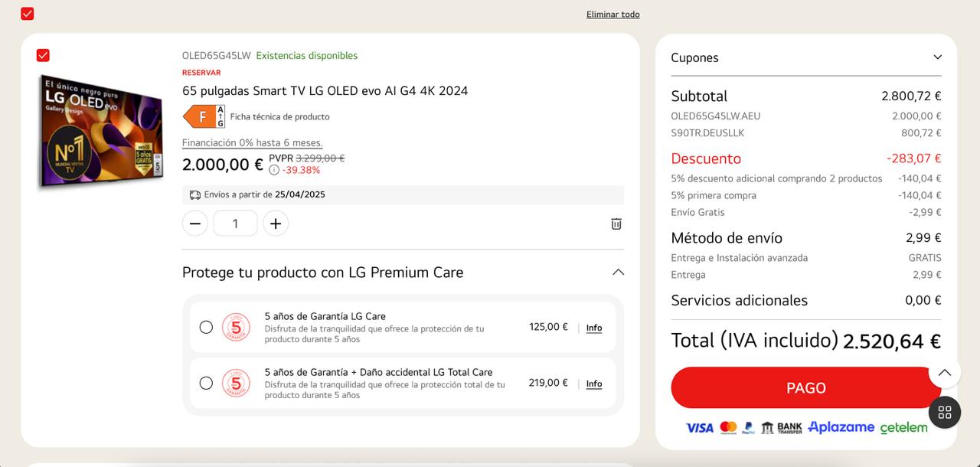The height and width of the screenshot is (467, 980).
Task: Open Financiación 0% hasta 6 meses link
Action: [x=252, y=142]
